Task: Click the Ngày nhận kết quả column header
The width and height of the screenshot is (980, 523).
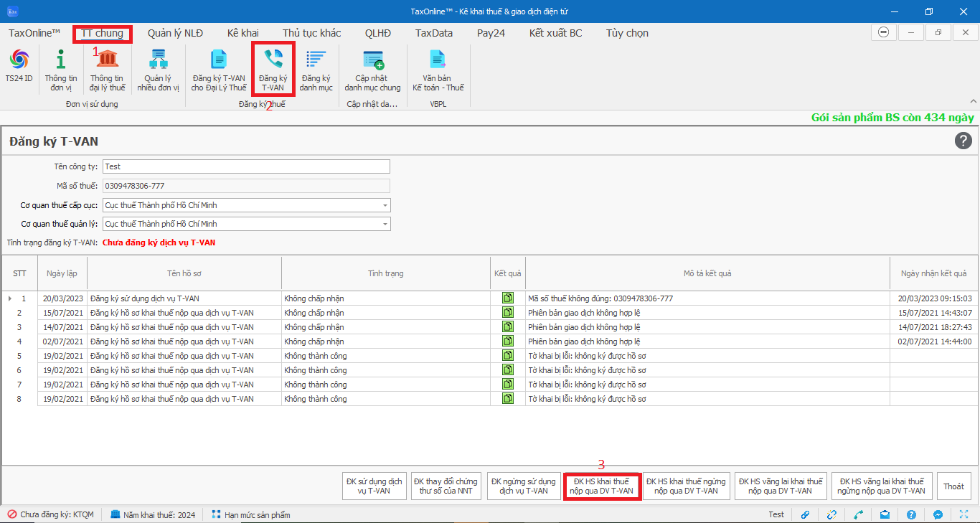Action: tap(933, 273)
